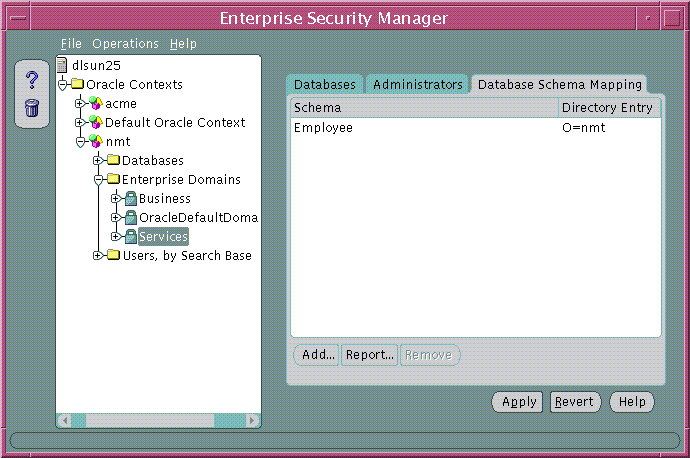
Task: Expand the acme context node
Action: click(x=80, y=103)
